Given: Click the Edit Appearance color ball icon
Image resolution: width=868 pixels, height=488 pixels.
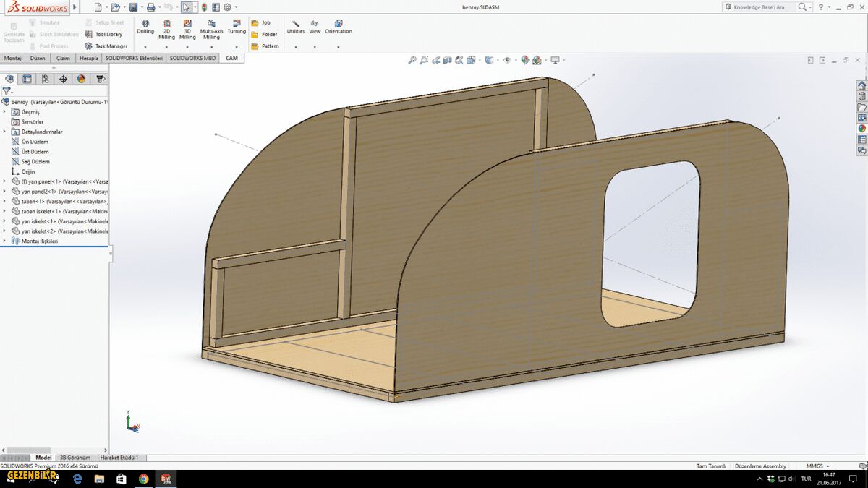Looking at the screenshot, I should 525,60.
